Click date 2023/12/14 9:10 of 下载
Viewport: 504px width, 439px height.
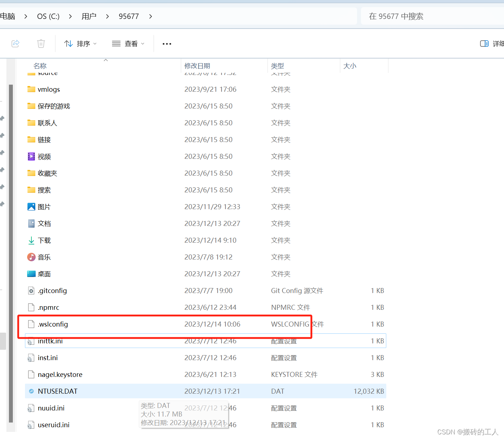point(210,240)
